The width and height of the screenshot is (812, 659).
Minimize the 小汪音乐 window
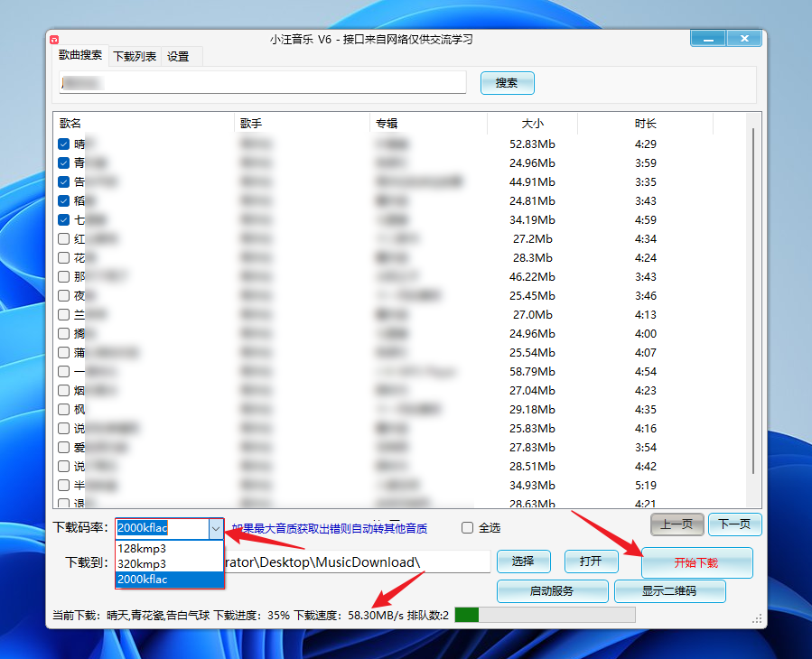pos(708,39)
